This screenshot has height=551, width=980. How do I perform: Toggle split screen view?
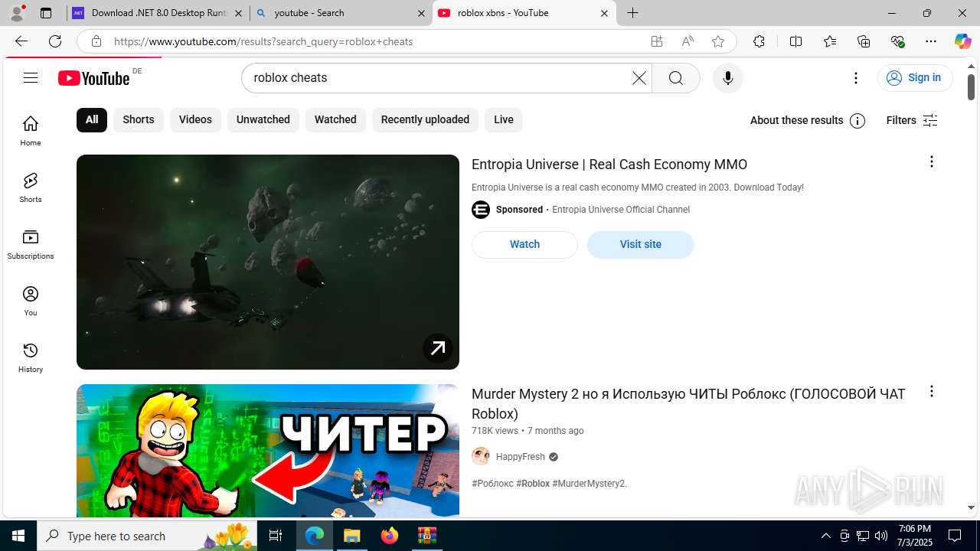795,41
